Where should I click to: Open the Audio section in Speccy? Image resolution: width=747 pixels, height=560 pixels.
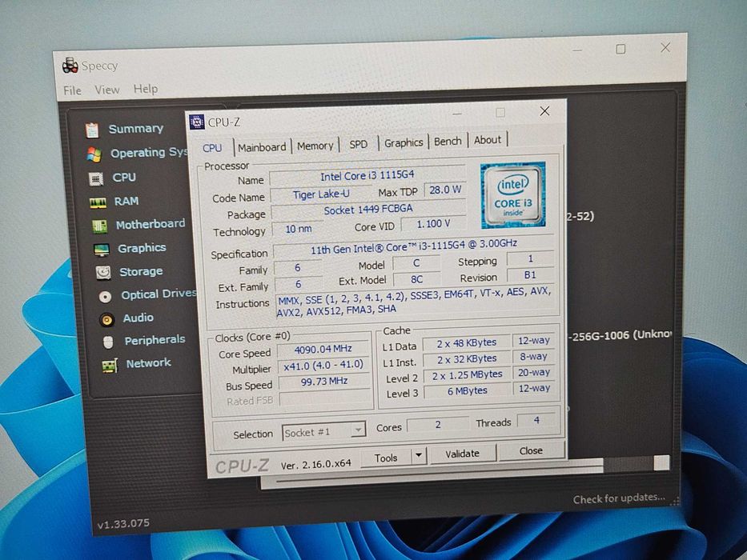[139, 318]
